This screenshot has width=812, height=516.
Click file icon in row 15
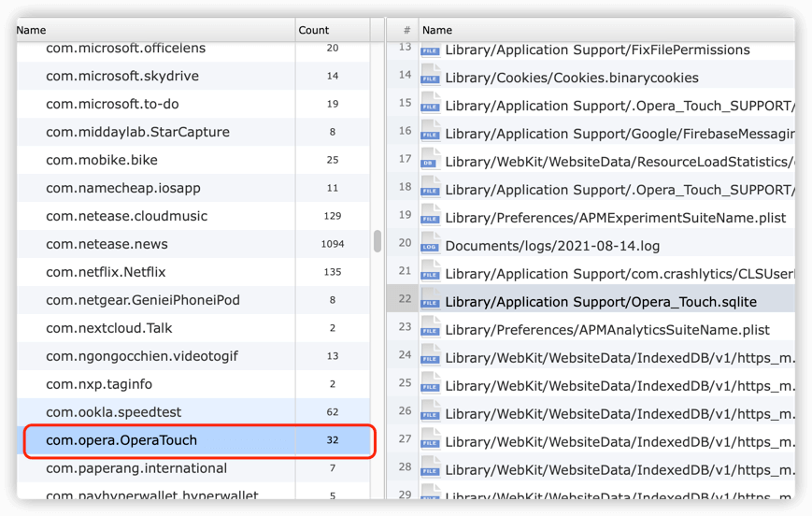pyautogui.click(x=430, y=105)
